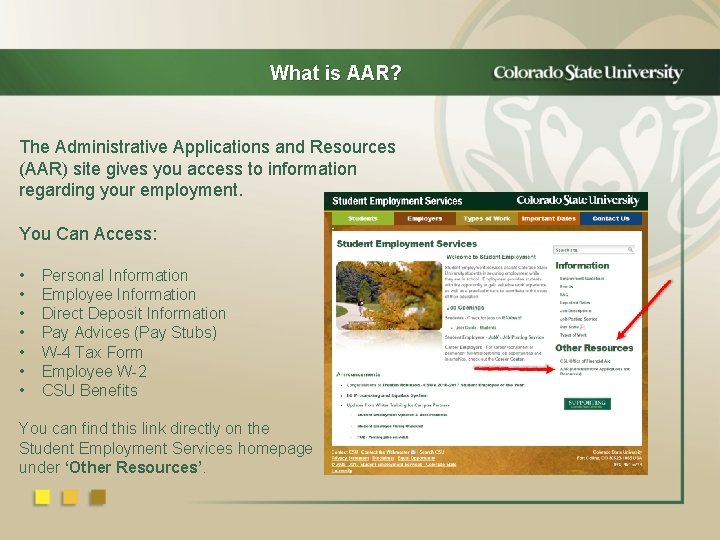The width and height of the screenshot is (720, 540).
Task: Click the 'You Can Access:' text
Action: click(88, 234)
